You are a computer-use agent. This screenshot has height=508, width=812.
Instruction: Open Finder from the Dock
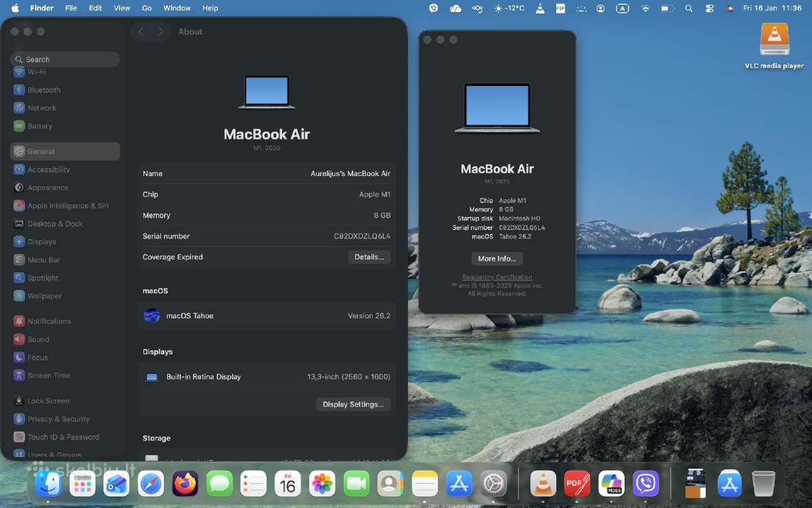[48, 484]
